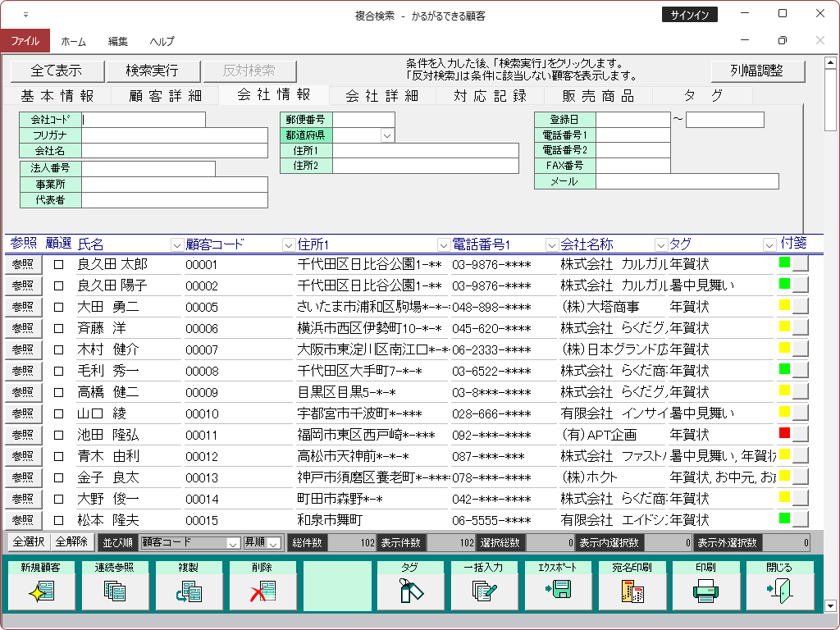
Task: Click the red 付箋 marker for 池田 隆弘
Action: click(784, 433)
